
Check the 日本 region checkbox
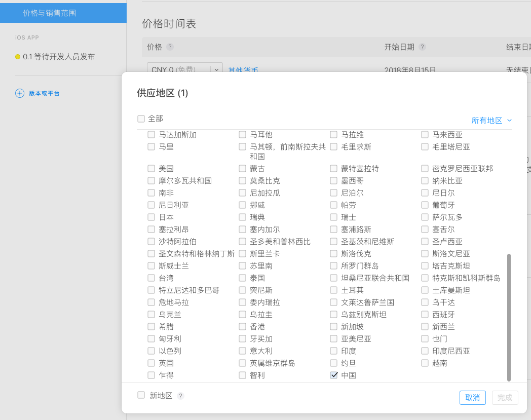coord(151,217)
